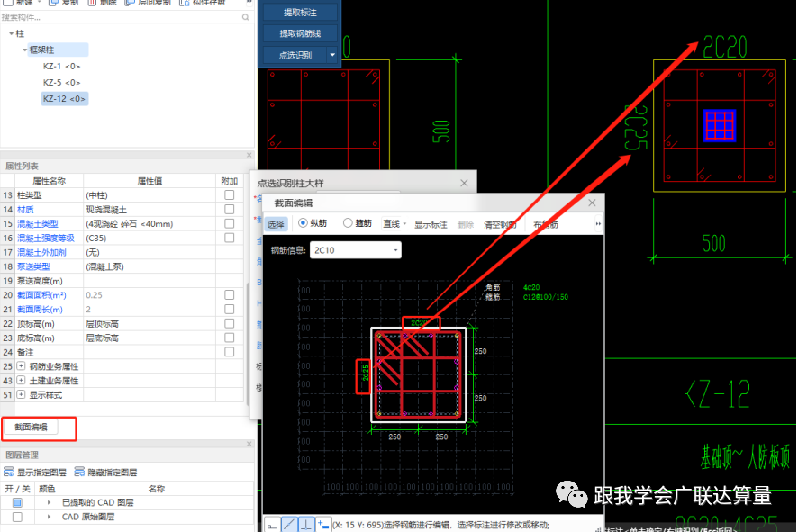Image resolution: width=798 pixels, height=532 pixels.
Task: Tick the 附加 checkbox for 柱类型
Action: 230,194
